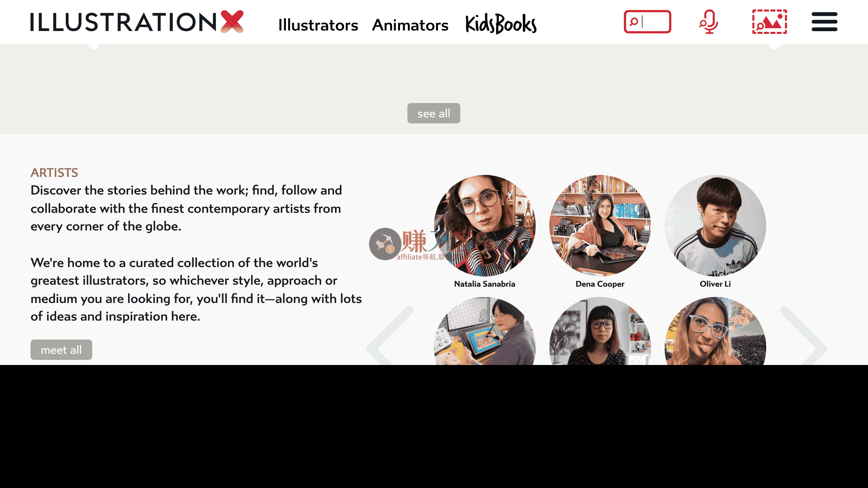
Task: Click the red search box icon
Action: (647, 22)
